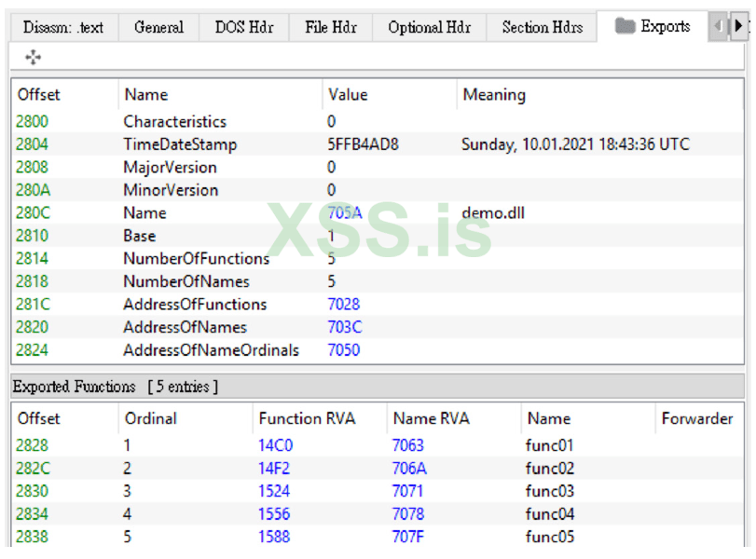Select offset 2800 cell
The height and width of the screenshot is (559, 756).
pos(32,121)
